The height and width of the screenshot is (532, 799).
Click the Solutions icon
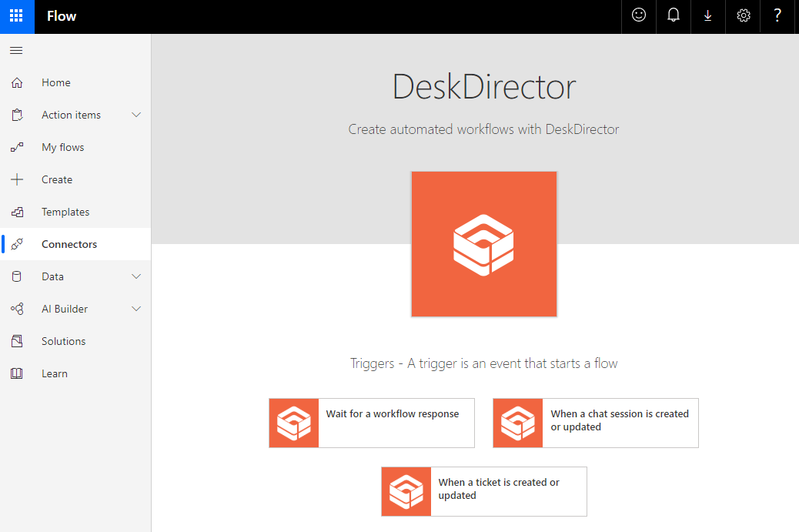[17, 341]
